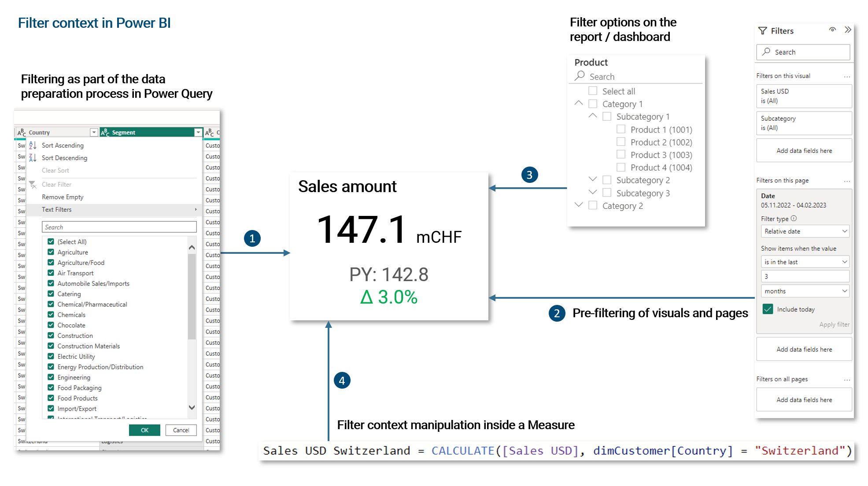Click the magnifier icon in the Product slicer
Image resolution: width=868 pixels, height=486 pixels.
pos(580,76)
